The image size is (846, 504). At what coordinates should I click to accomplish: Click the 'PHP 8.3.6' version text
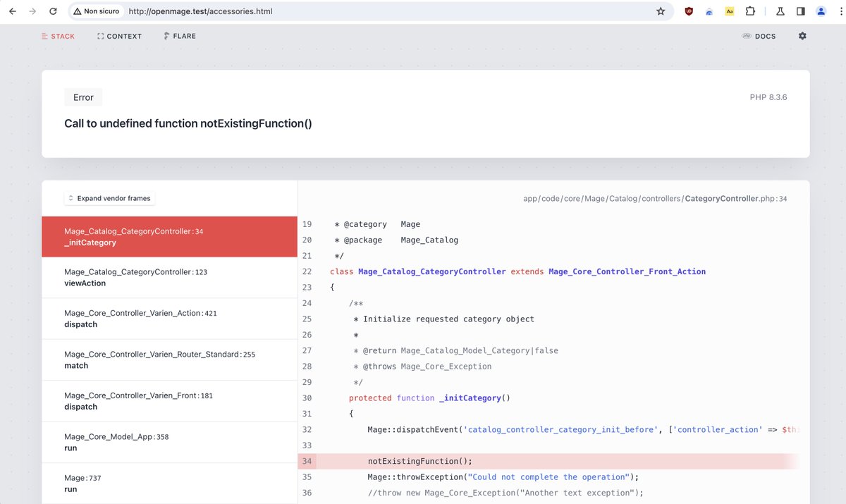pos(768,97)
